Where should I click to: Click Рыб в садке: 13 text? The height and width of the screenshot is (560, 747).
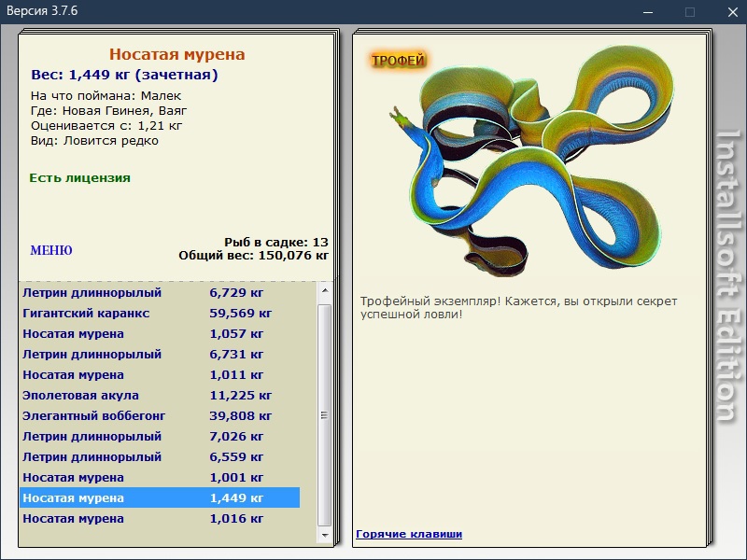tap(276, 242)
